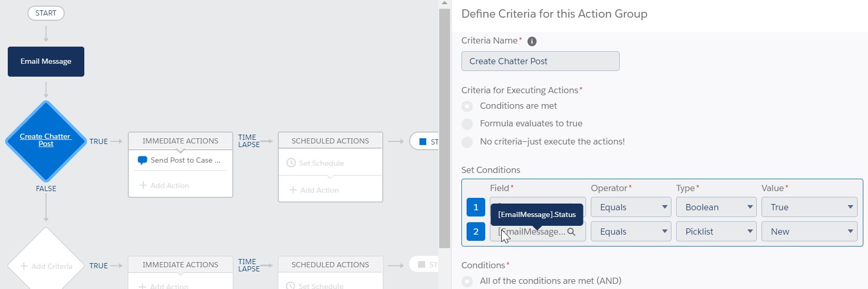Open the Boolean type dropdown
This screenshot has height=289, width=868.
[x=716, y=207]
